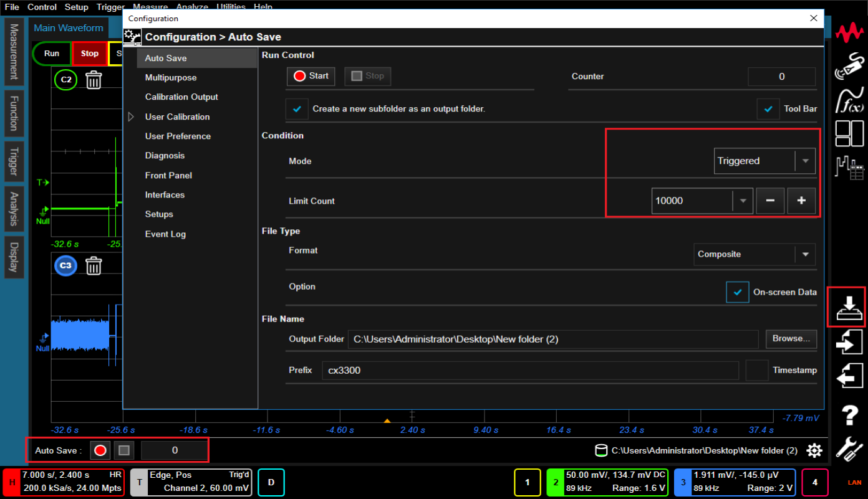Uncheck the On-screen Data checkbox
The image size is (868, 499).
[738, 292]
